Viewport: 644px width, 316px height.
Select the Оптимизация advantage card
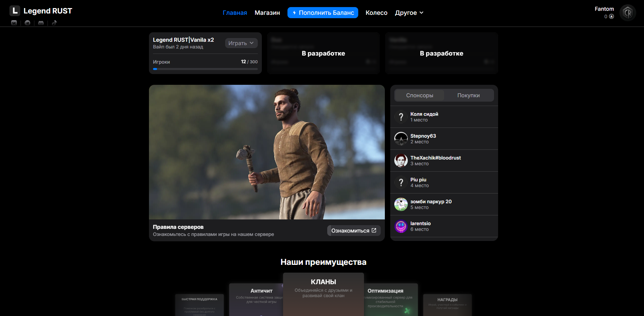pyautogui.click(x=391, y=300)
